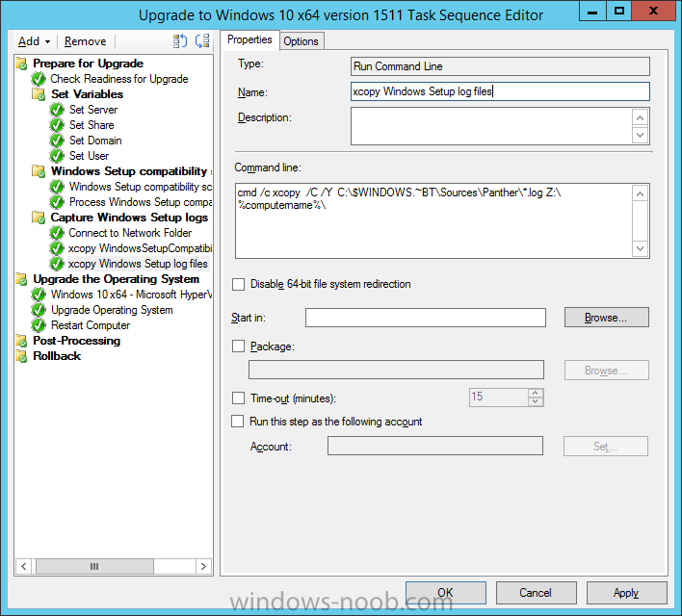Click the green check icon beside Set User
This screenshot has width=682, height=616.
[x=57, y=156]
